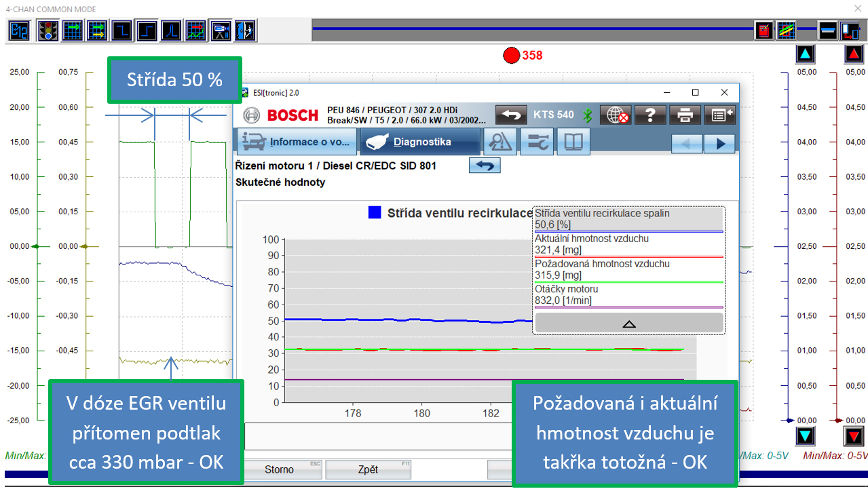Click the C12 channel setup icon

[18, 31]
